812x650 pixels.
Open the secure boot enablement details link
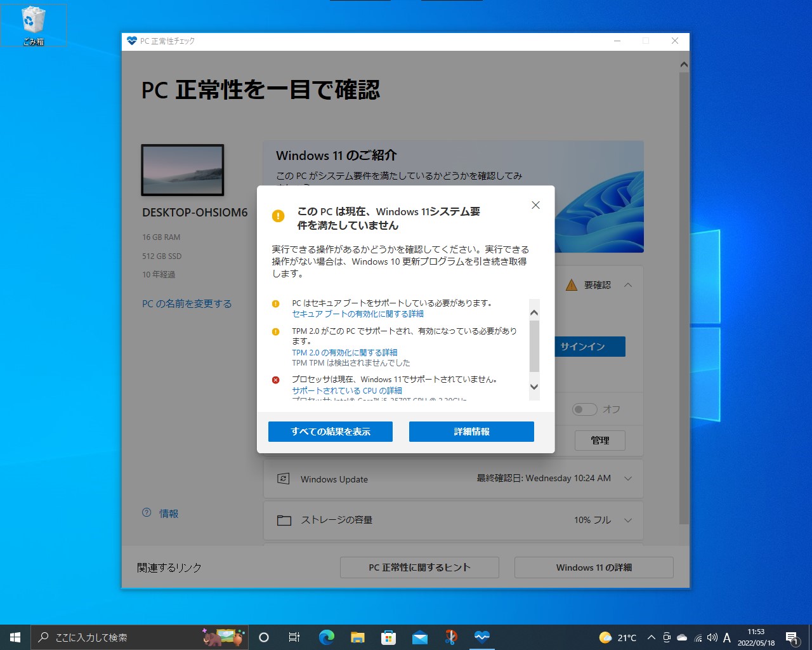click(x=357, y=314)
